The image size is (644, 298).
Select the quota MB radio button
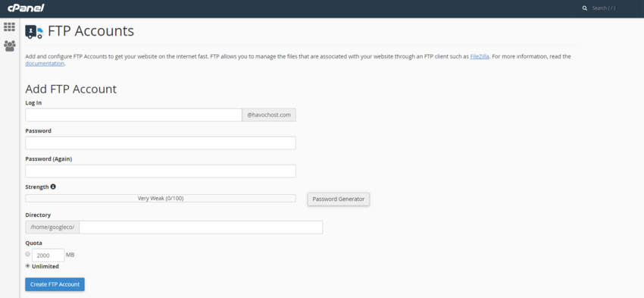click(28, 255)
